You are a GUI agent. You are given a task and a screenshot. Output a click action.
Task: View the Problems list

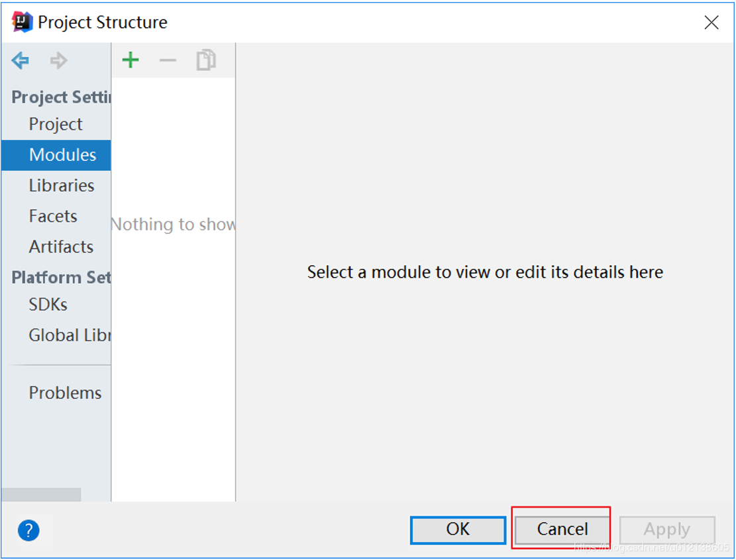tap(56, 393)
